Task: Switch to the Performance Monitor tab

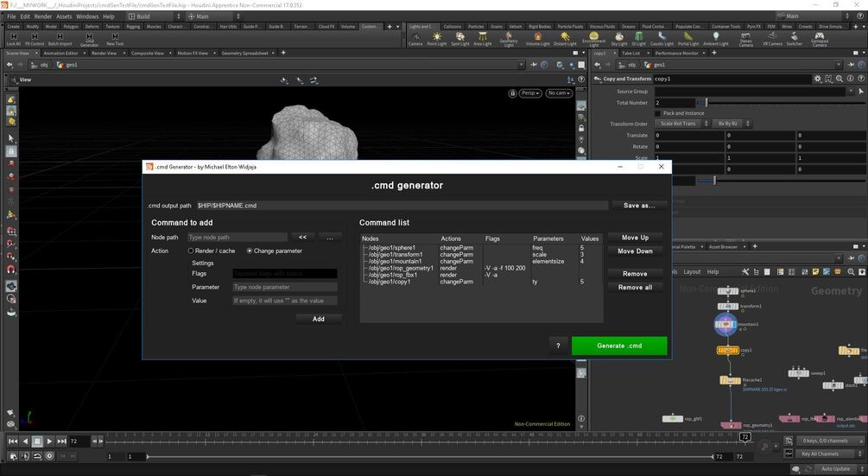Action: [x=676, y=54]
